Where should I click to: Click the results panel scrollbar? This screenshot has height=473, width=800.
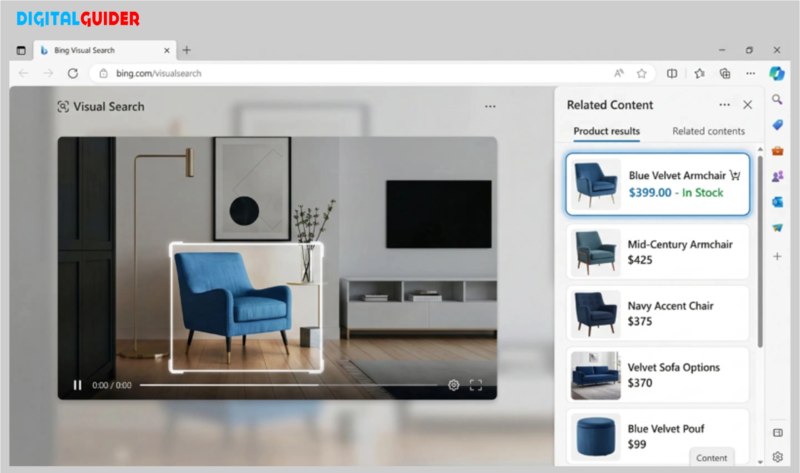click(760, 252)
